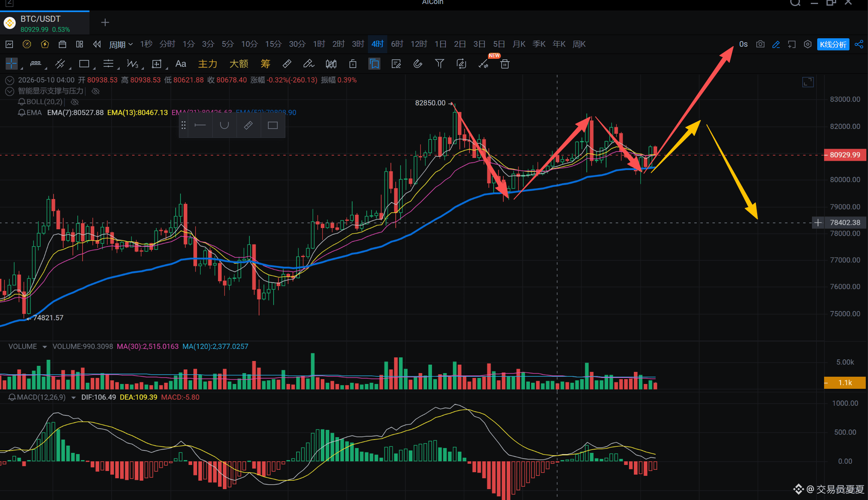Select the ruler tool in drawing toolbar
Screen dimensions: 868x500
287,64
